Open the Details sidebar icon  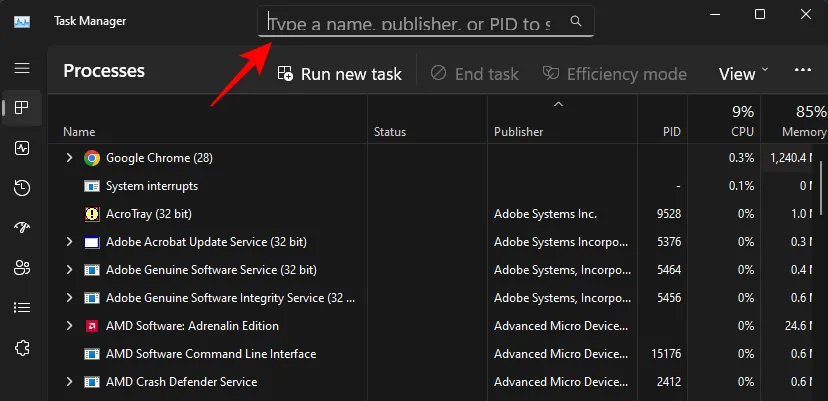click(x=22, y=307)
